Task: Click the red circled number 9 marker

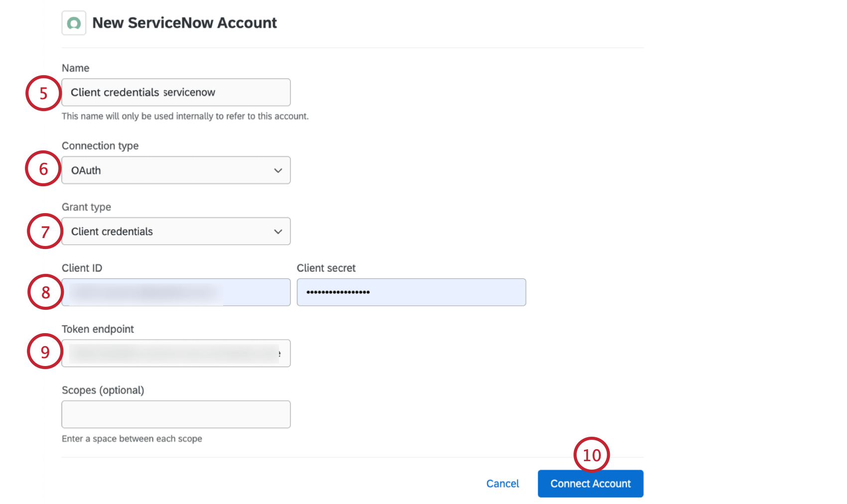Action: click(44, 352)
